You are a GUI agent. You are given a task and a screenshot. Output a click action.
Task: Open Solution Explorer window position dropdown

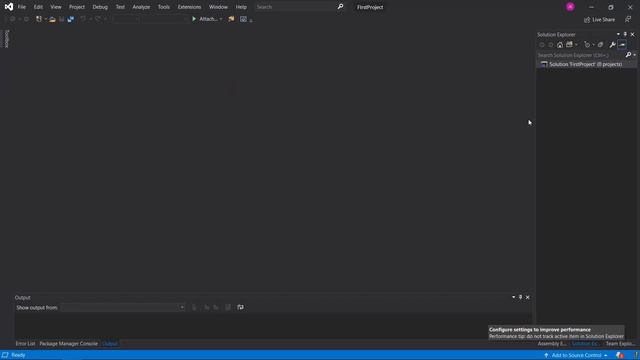[x=618, y=34]
